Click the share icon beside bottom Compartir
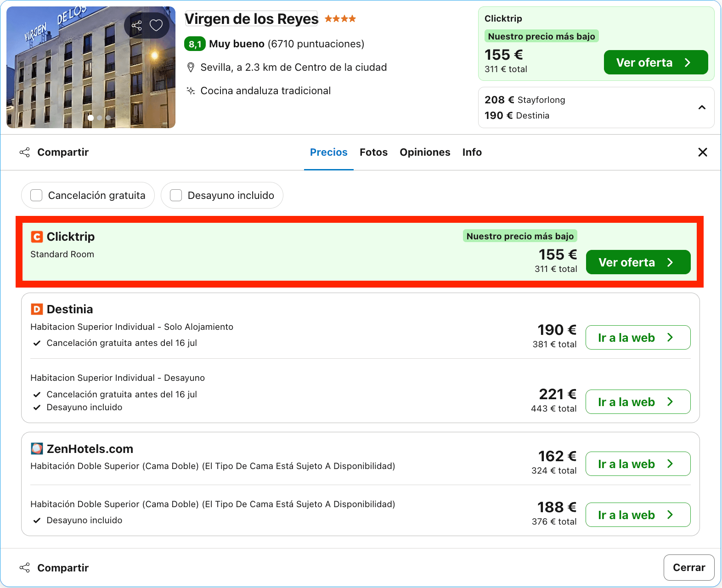Image resolution: width=722 pixels, height=588 pixels. click(x=25, y=568)
